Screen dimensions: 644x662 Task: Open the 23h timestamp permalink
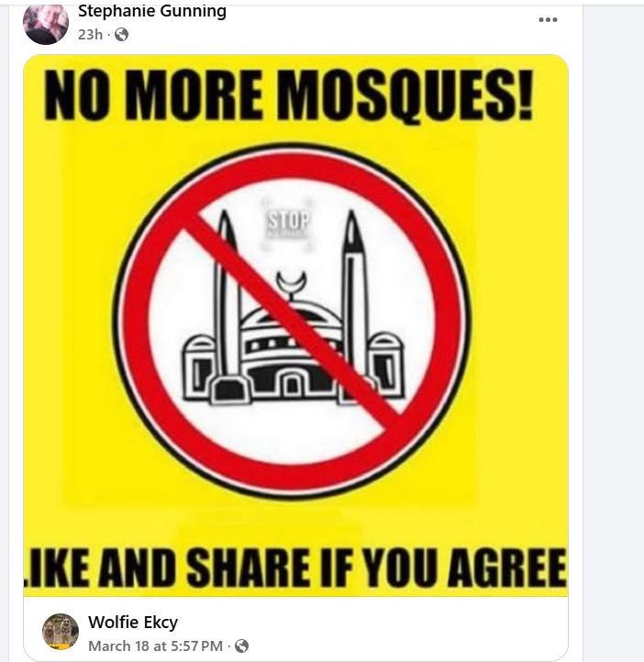pos(90,34)
